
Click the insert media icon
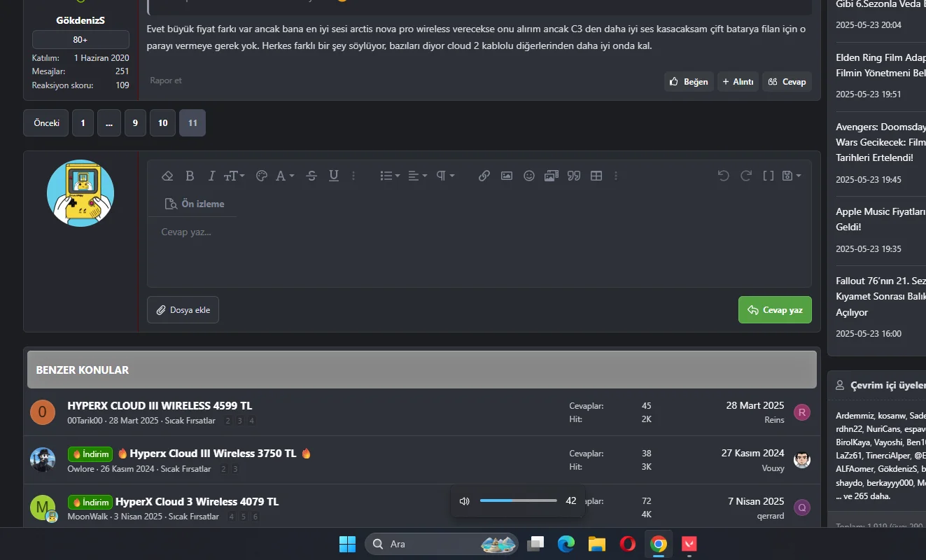coord(552,176)
